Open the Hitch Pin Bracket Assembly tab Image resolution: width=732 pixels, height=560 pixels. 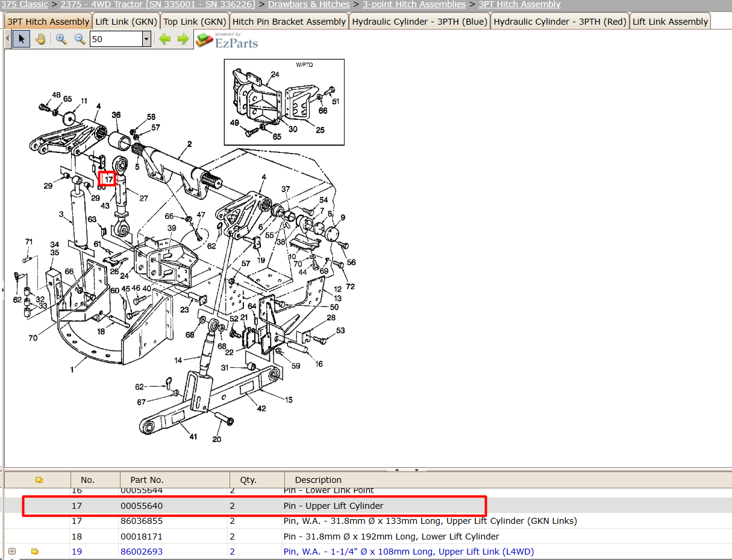(x=289, y=22)
